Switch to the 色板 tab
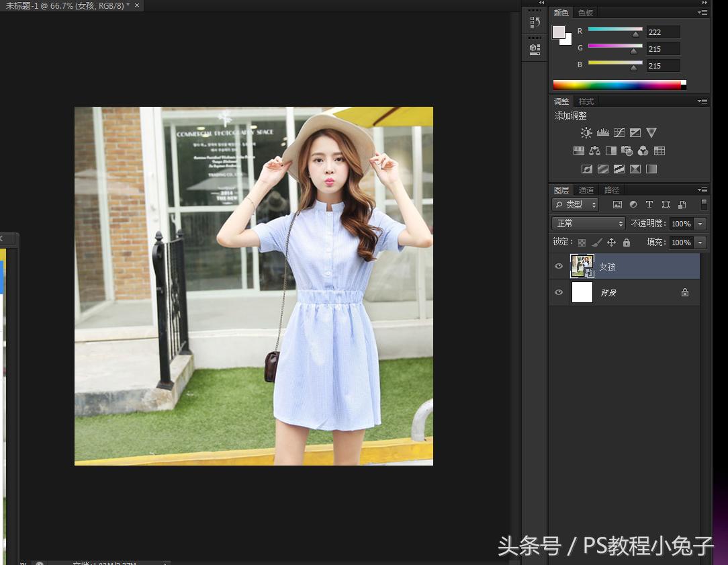 click(586, 13)
